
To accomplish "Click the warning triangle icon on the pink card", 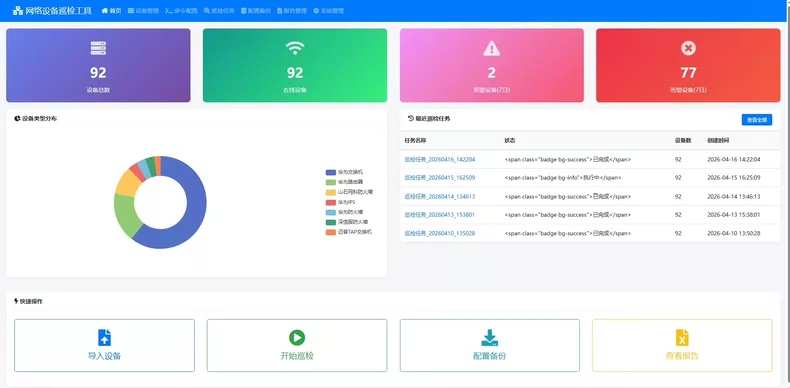I will click(x=491, y=48).
